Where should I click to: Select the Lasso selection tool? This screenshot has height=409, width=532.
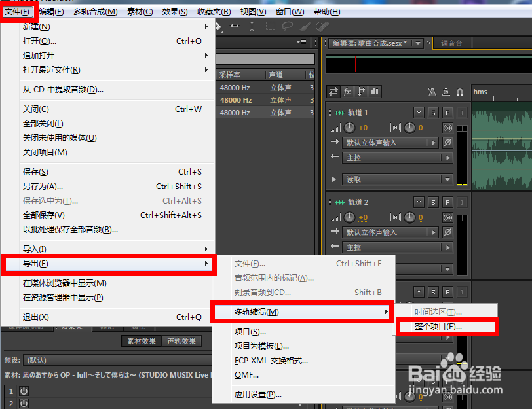pos(288,26)
